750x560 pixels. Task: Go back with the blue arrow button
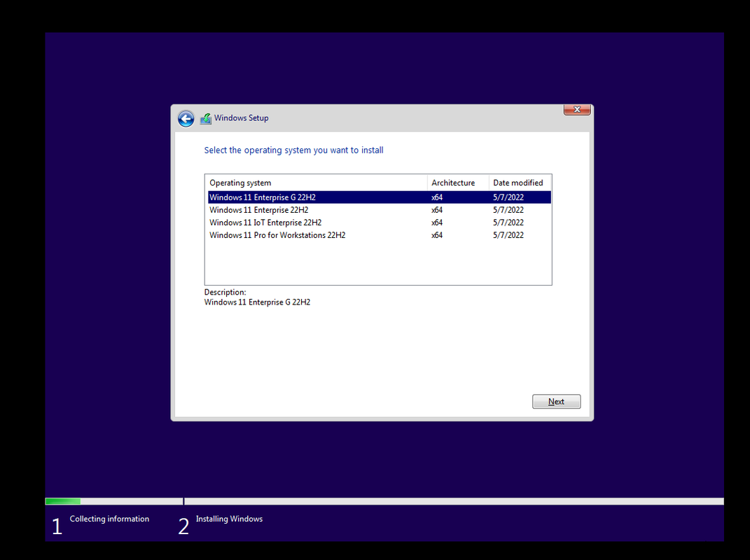(x=186, y=118)
